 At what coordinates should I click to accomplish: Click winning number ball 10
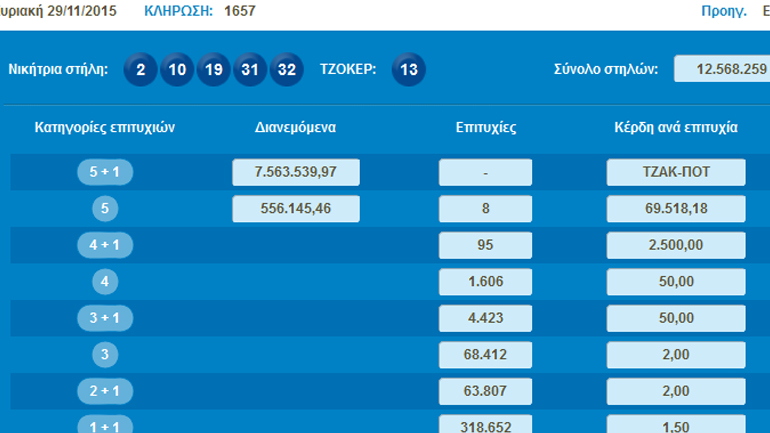(177, 70)
